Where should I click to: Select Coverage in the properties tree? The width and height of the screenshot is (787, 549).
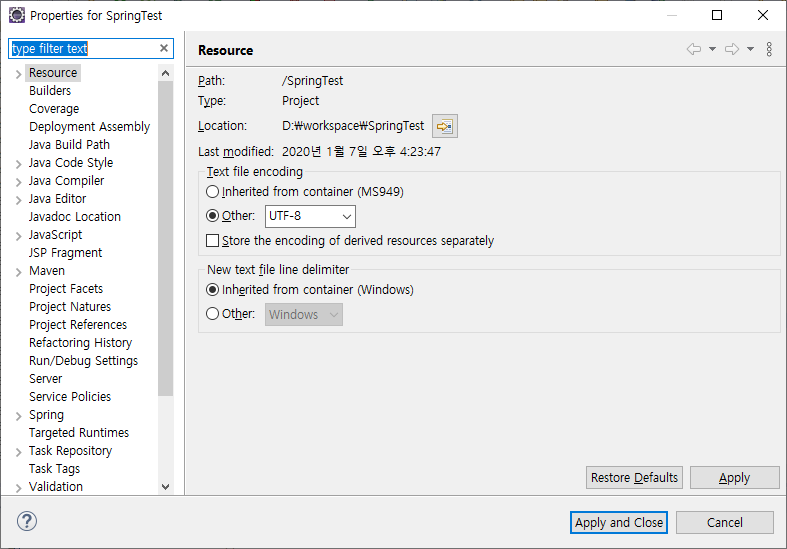(54, 109)
